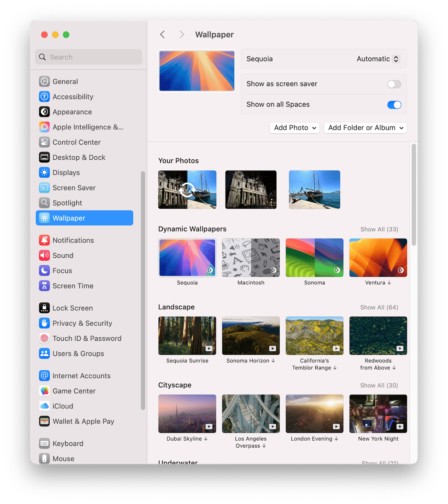Open the Automatic appearance popup menu
The height and width of the screenshot is (504, 448).
(378, 59)
